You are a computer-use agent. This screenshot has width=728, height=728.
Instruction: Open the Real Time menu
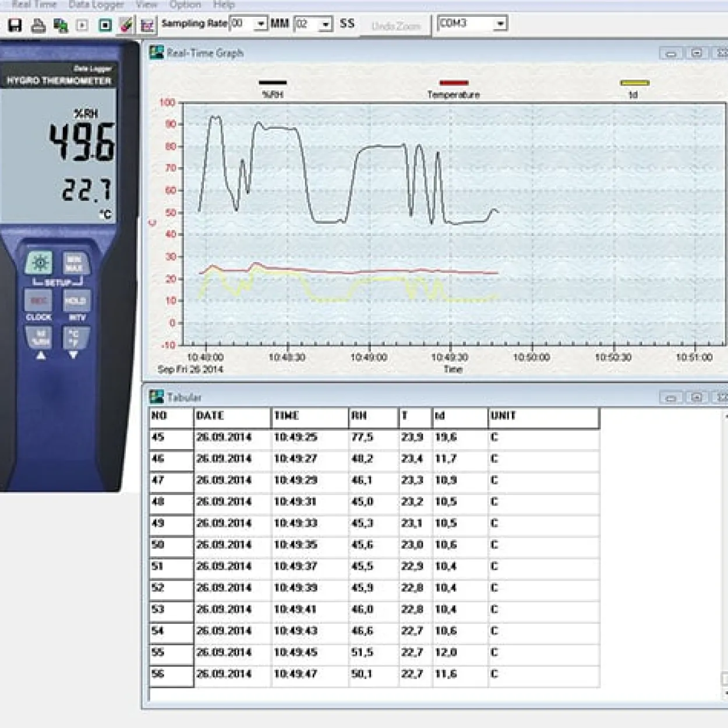coord(34,5)
